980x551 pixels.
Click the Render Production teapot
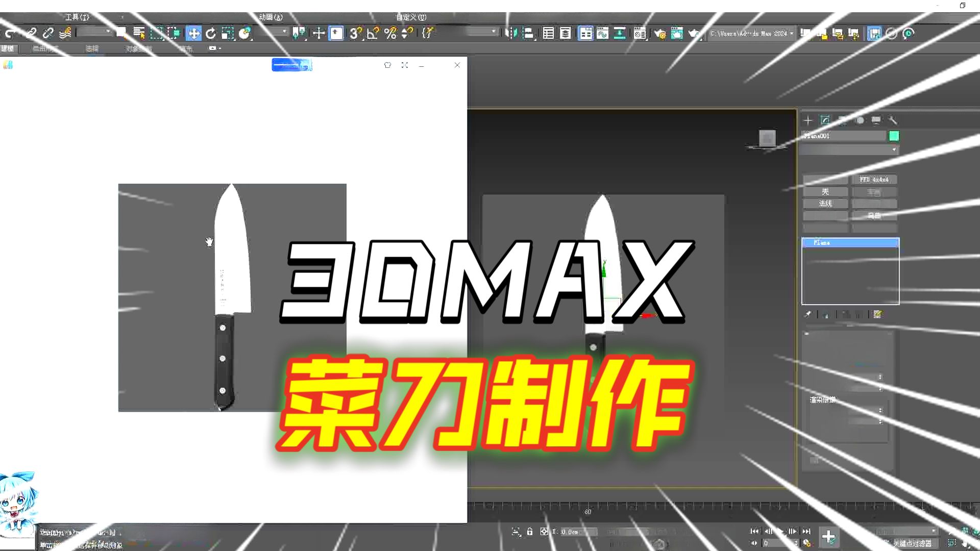[x=694, y=34]
